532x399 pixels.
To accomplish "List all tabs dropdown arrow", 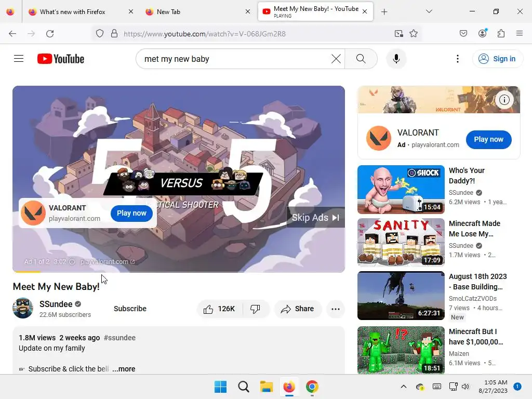I will 429,11.
